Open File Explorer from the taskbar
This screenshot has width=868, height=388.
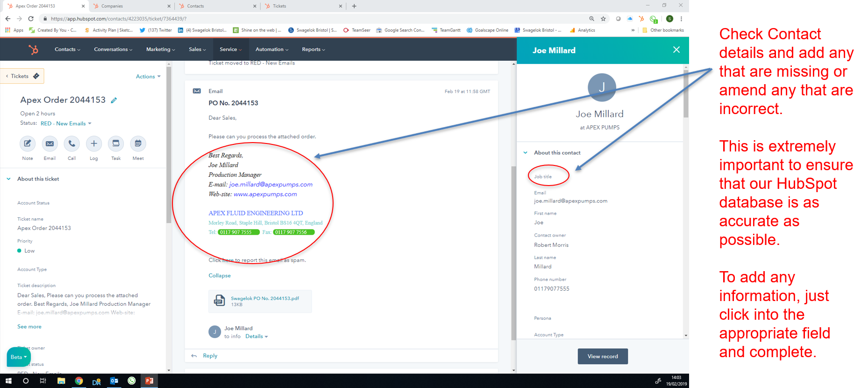(61, 381)
